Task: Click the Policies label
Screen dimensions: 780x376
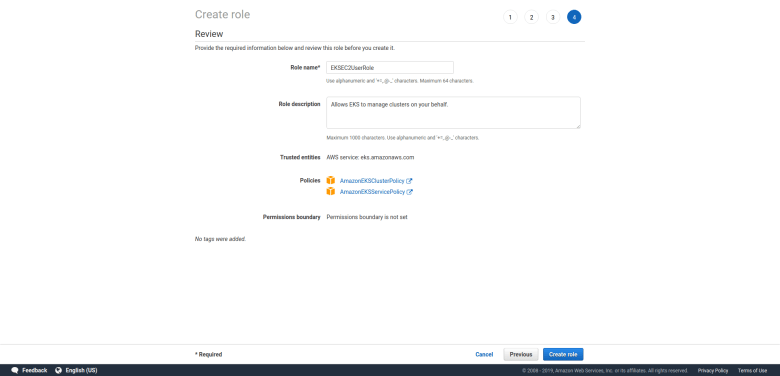Action: pyautogui.click(x=309, y=181)
